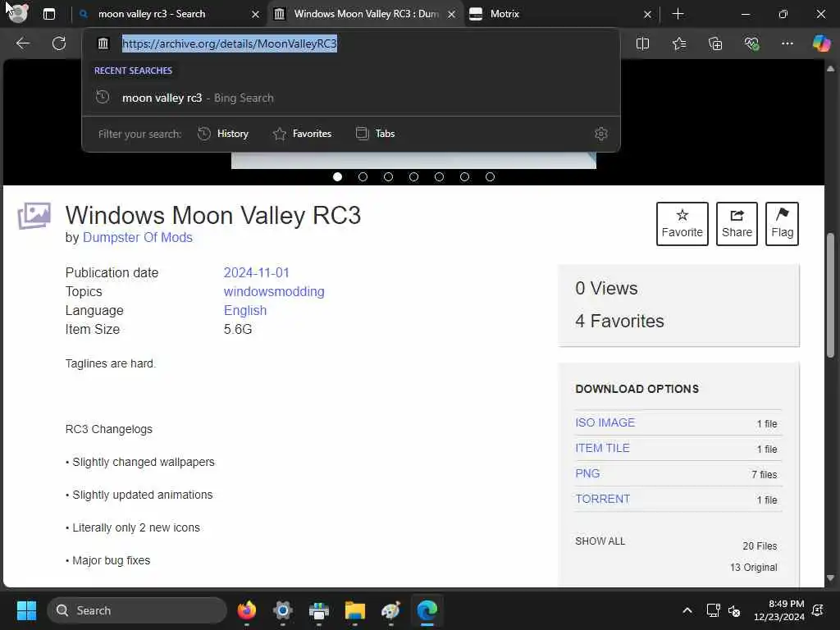Go back with the back arrow
This screenshot has height=630, width=840.
[x=22, y=43]
